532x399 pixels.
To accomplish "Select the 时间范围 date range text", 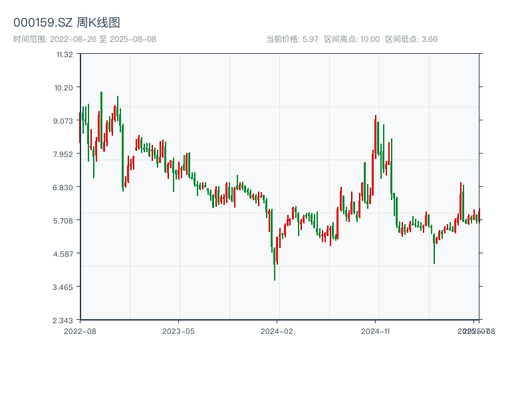I will click(x=84, y=39).
